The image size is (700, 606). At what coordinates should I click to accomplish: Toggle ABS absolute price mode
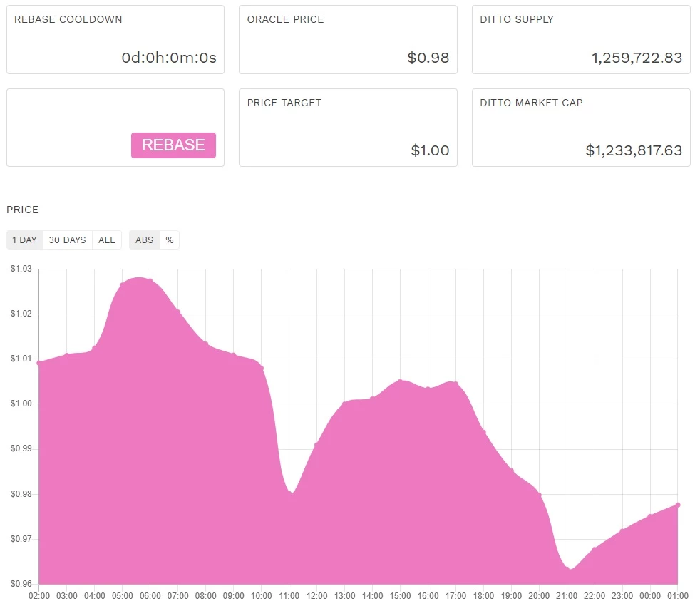(144, 240)
